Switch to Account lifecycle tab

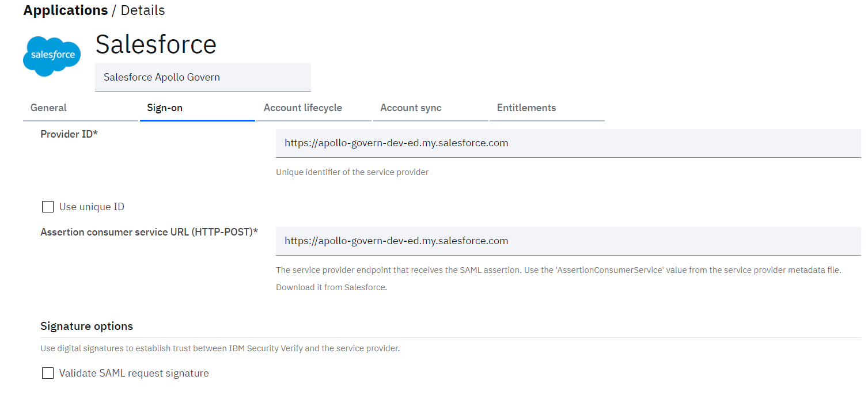(x=314, y=108)
